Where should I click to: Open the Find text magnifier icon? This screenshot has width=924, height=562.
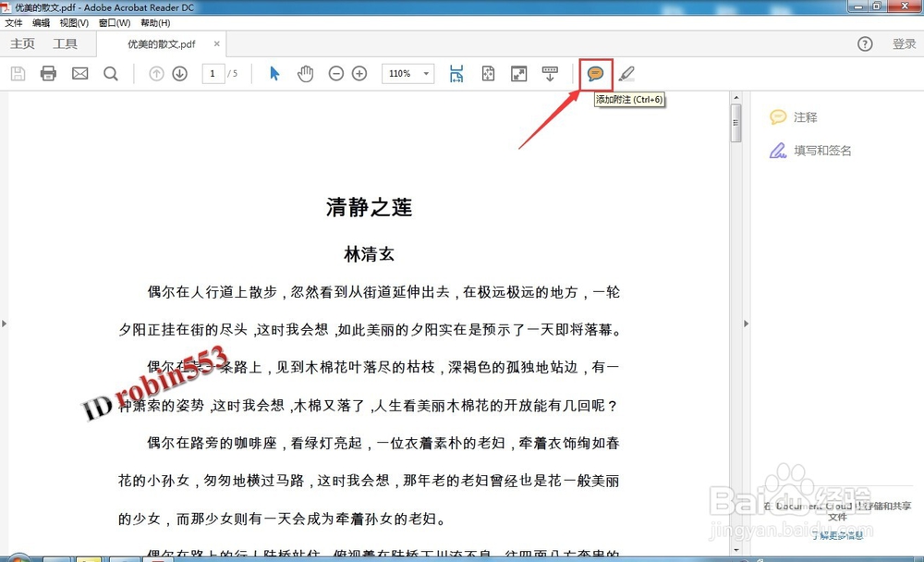tap(111, 74)
